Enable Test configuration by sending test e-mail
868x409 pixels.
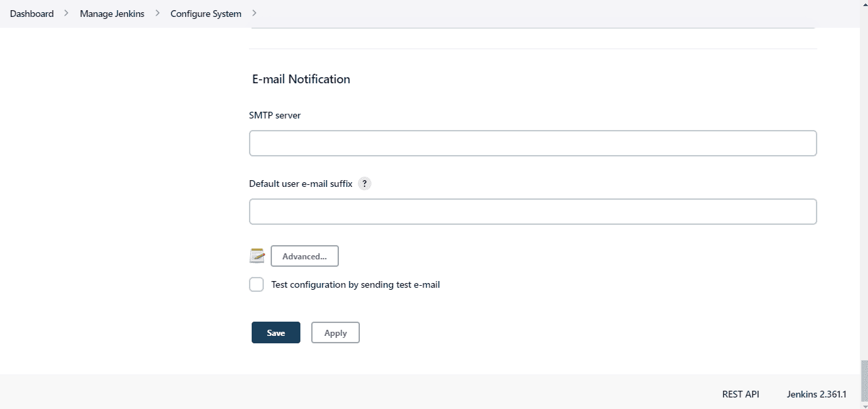point(256,284)
